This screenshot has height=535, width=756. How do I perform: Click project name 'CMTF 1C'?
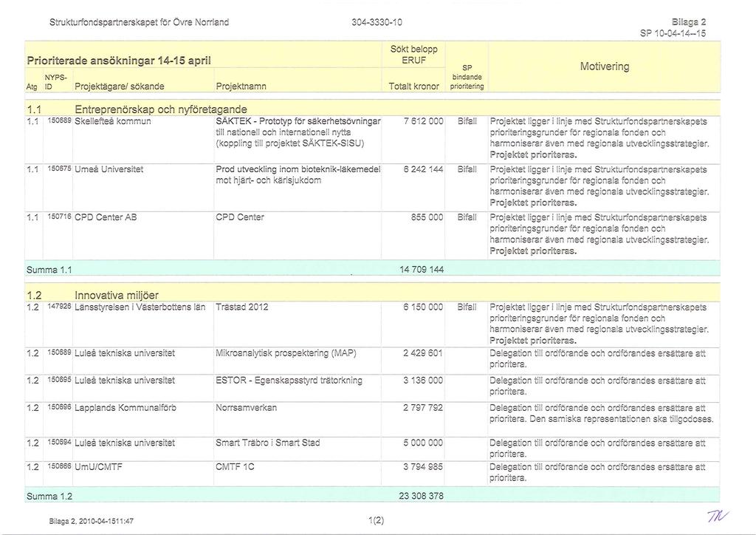click(x=235, y=468)
